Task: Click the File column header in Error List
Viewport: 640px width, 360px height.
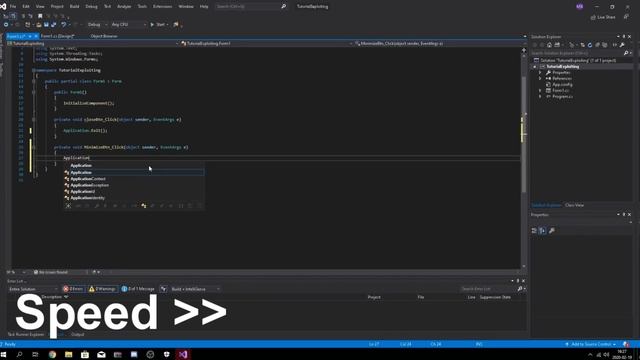Action: pos(421,297)
